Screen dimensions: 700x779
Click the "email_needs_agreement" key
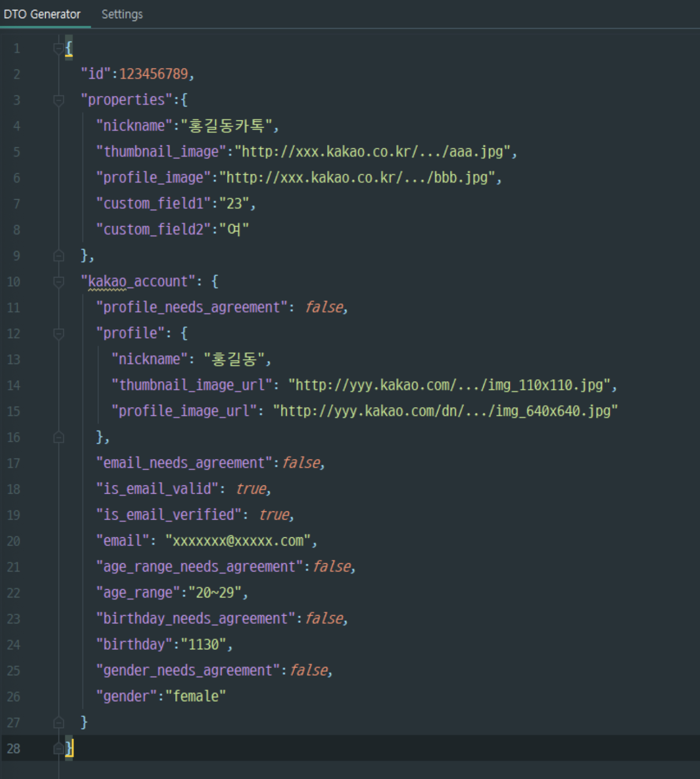pyautogui.click(x=184, y=463)
